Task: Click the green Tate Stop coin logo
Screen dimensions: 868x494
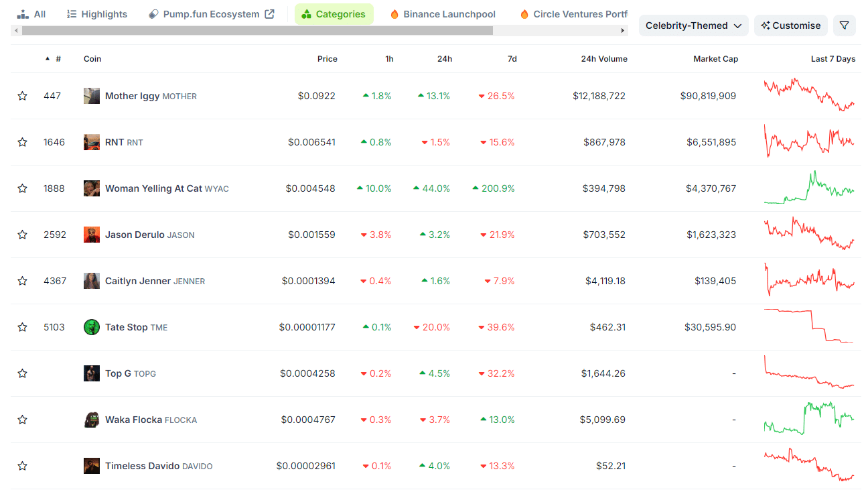Action: tap(92, 327)
